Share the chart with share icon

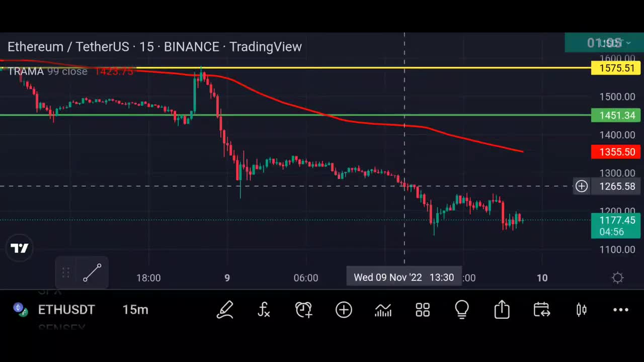click(502, 310)
